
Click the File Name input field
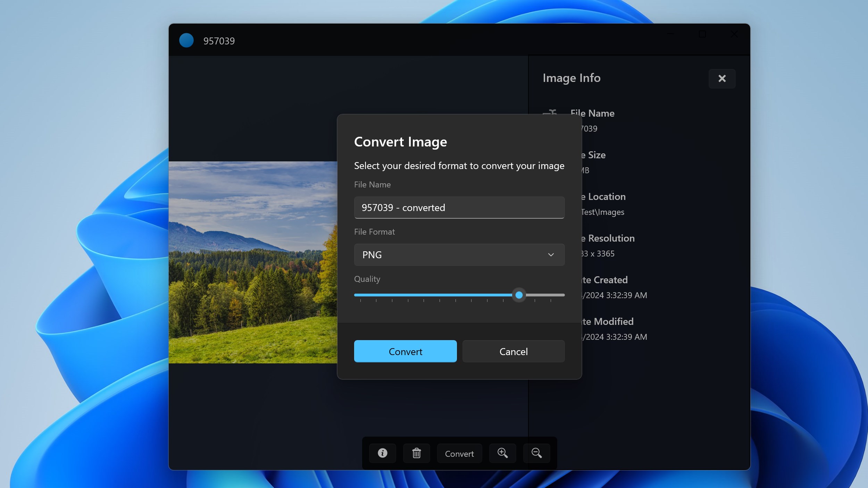point(459,208)
